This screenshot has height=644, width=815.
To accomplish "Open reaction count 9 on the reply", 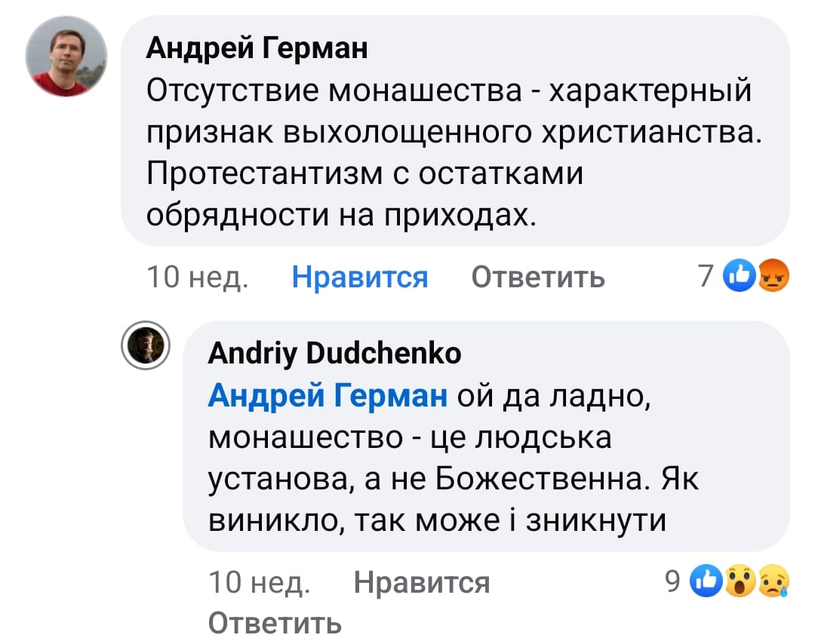I will (672, 581).
